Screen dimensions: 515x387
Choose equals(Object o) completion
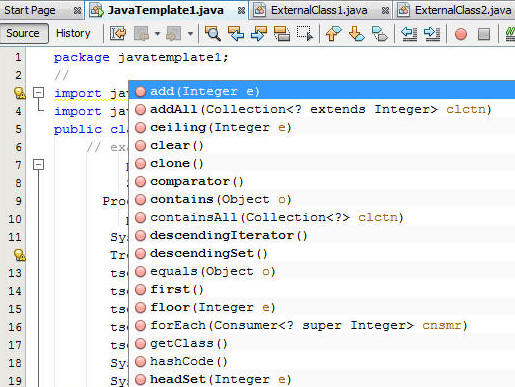coord(322,271)
